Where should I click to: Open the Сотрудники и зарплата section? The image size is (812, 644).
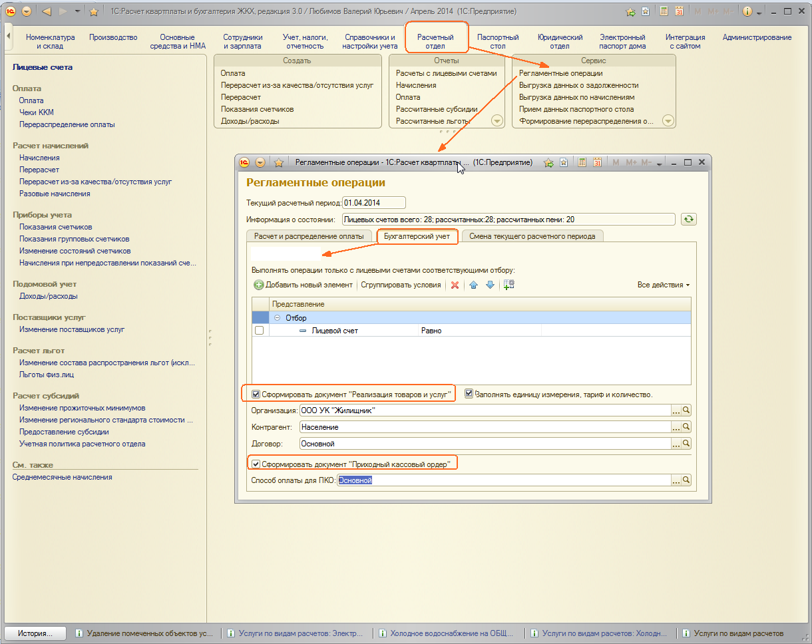click(x=243, y=42)
